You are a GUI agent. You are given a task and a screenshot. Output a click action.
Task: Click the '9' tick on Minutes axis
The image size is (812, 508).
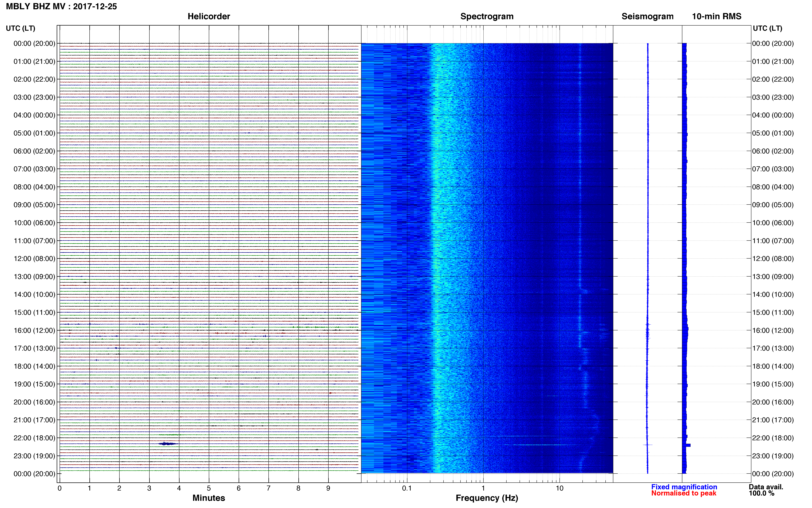coord(328,488)
